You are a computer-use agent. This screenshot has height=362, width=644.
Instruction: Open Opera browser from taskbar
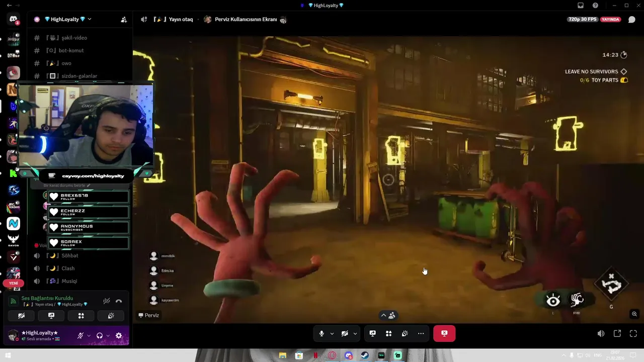click(x=332, y=355)
